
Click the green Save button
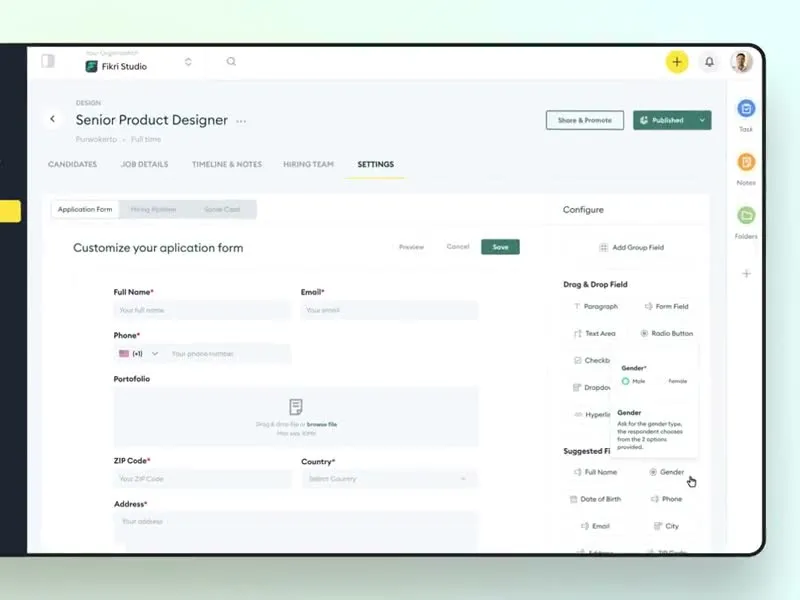tap(500, 247)
